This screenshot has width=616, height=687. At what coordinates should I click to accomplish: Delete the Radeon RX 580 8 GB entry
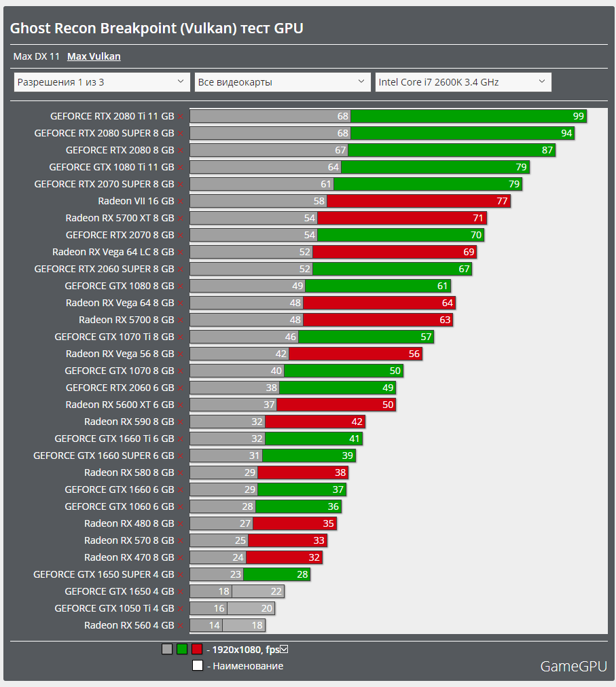(180, 473)
